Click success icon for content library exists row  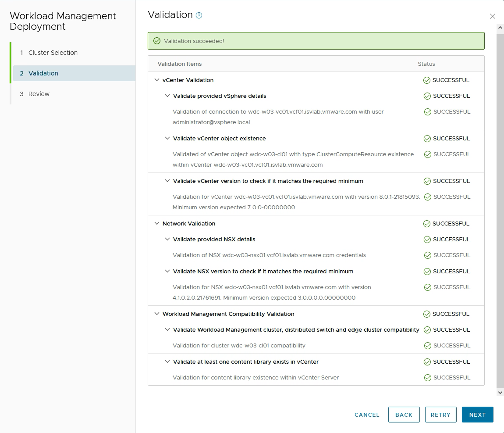tap(427, 362)
